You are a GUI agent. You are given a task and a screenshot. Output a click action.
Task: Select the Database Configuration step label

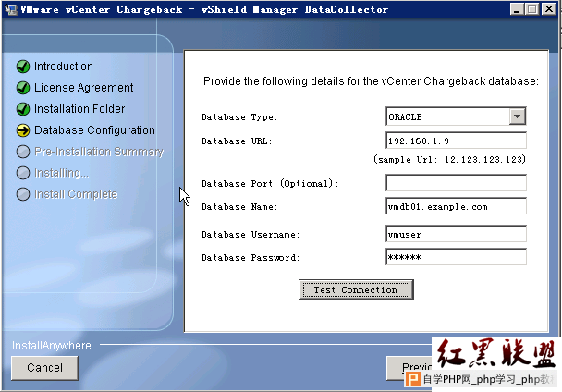click(94, 129)
